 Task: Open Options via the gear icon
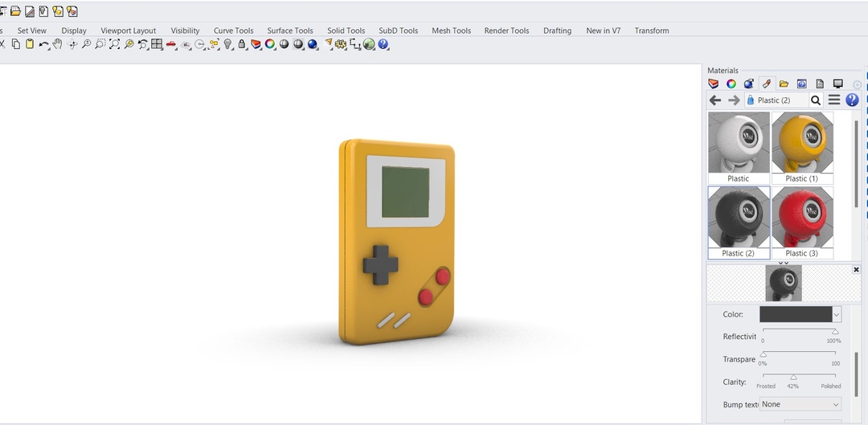(x=341, y=44)
